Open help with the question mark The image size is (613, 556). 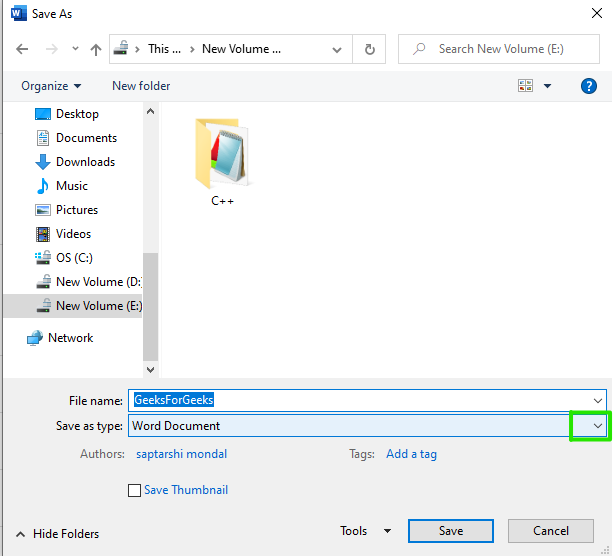588,86
